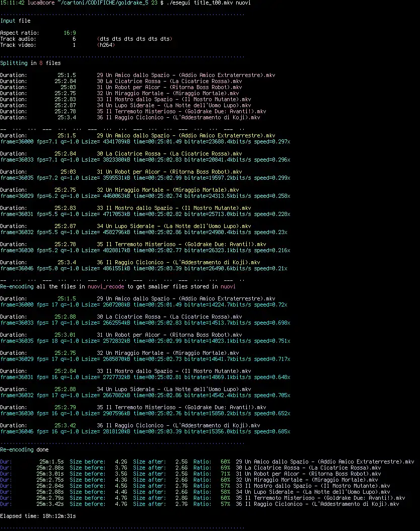The image size is (420, 531).
Task: Click '36 Il Raggio Ciclonico' summary row
Action: coord(200,504)
